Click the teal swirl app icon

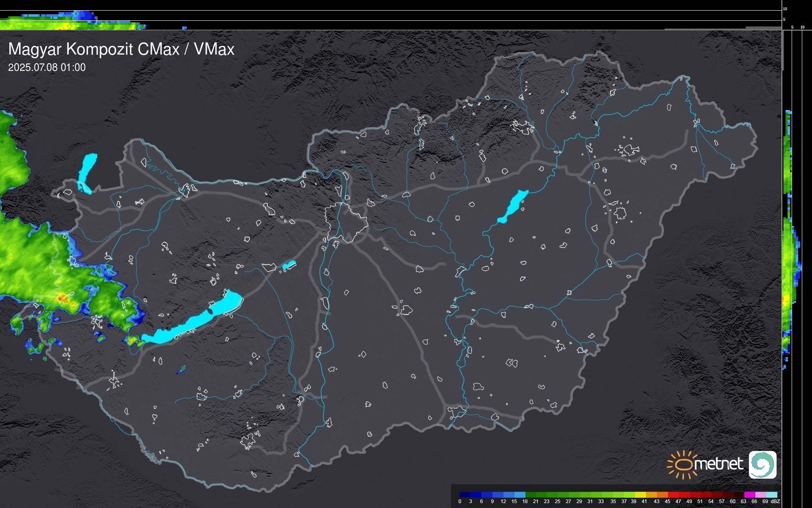[x=762, y=464]
